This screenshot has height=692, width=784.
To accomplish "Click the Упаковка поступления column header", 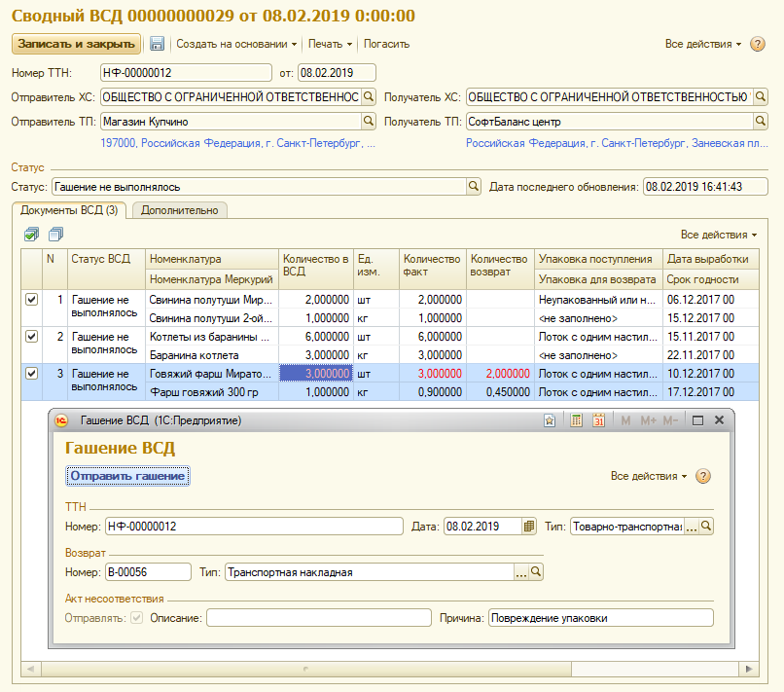I will tap(598, 259).
